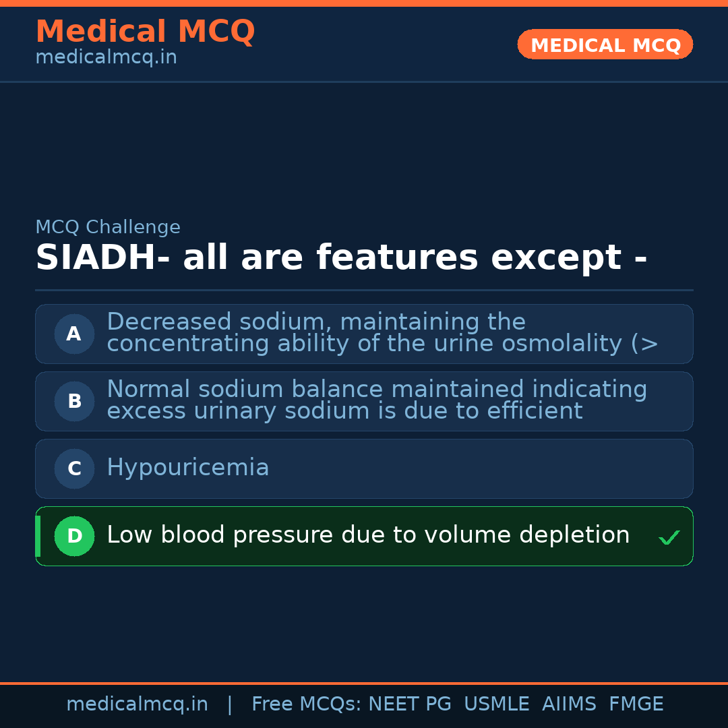The image size is (728, 728).
Task: Click 'Free MCQs:' text in the footer
Action: pyautogui.click(x=306, y=704)
